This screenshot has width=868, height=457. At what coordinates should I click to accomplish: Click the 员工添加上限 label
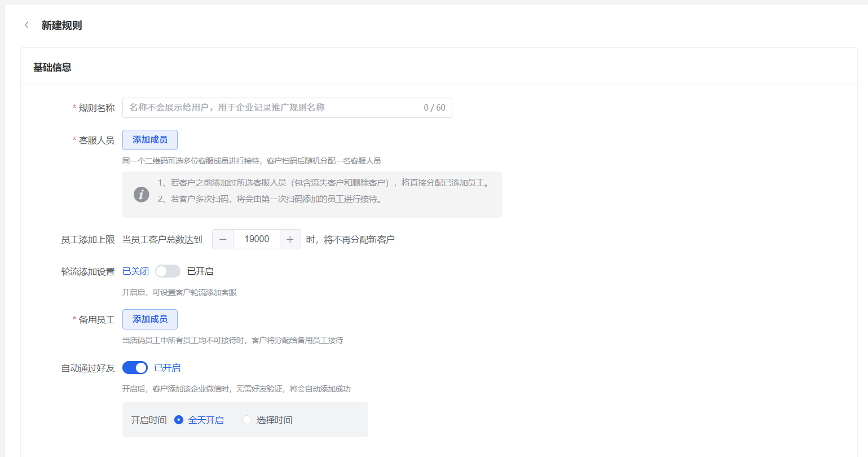[x=88, y=239]
